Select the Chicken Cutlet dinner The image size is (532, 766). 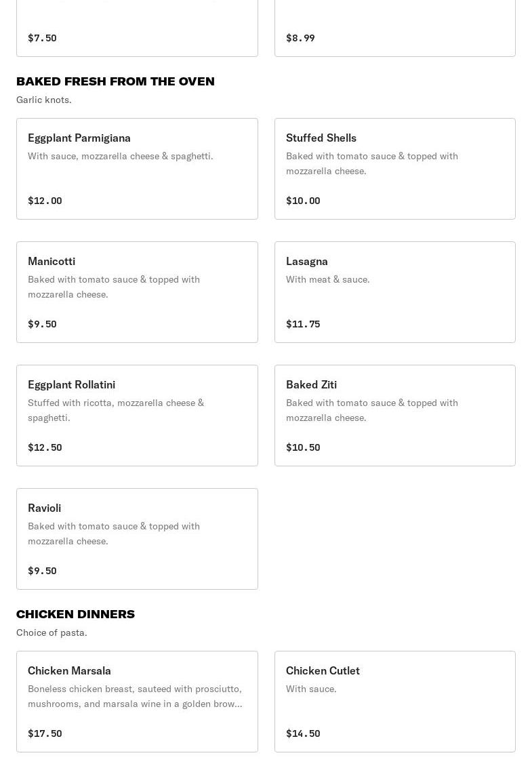click(x=394, y=701)
